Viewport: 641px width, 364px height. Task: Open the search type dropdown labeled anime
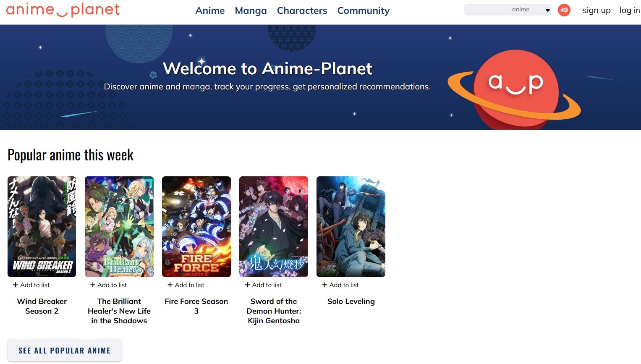pos(531,10)
